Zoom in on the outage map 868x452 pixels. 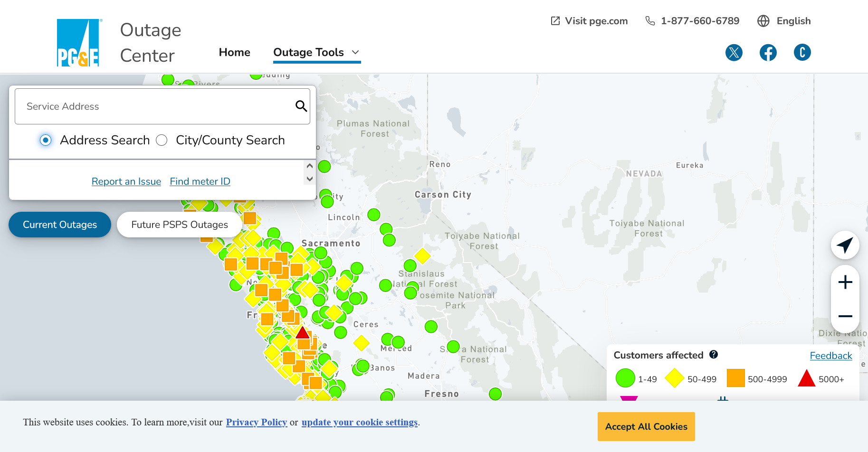click(845, 282)
